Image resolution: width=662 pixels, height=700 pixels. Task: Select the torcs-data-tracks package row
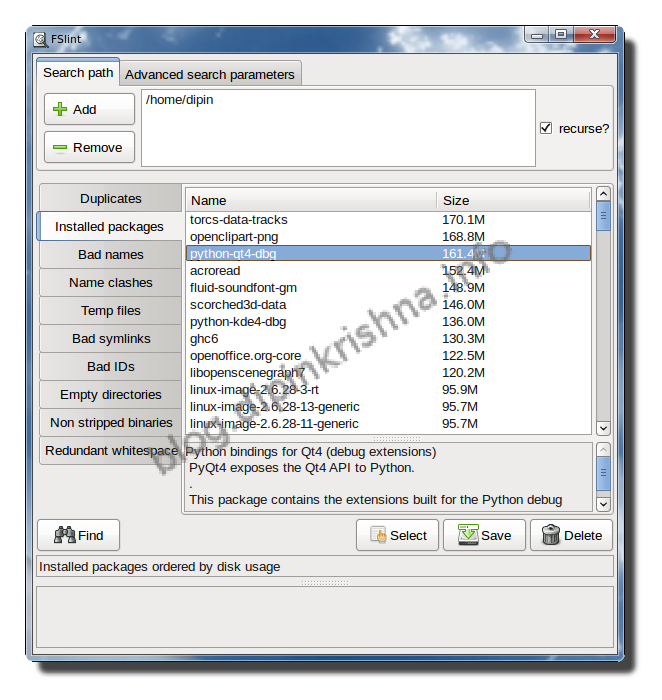[x=388, y=220]
